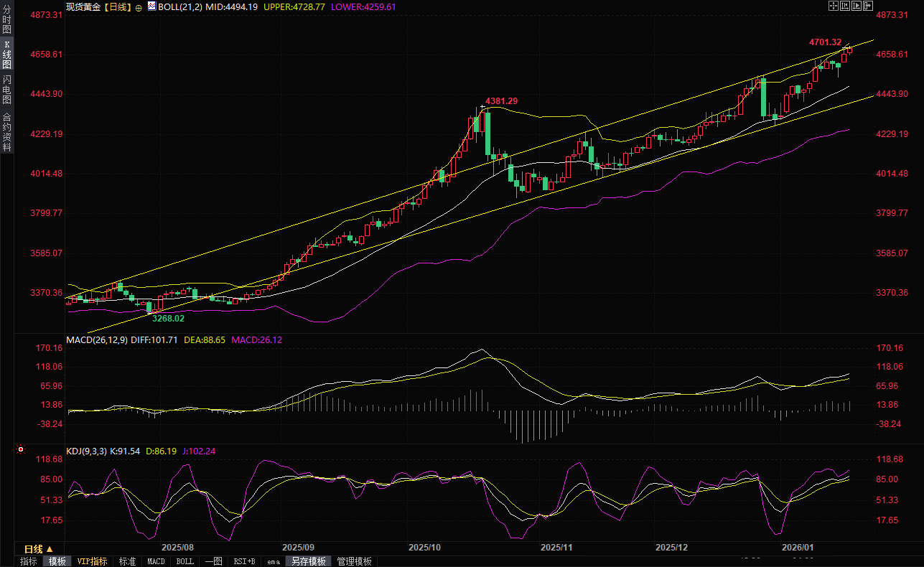Click the small red icon beside KDJ

[x=21, y=450]
